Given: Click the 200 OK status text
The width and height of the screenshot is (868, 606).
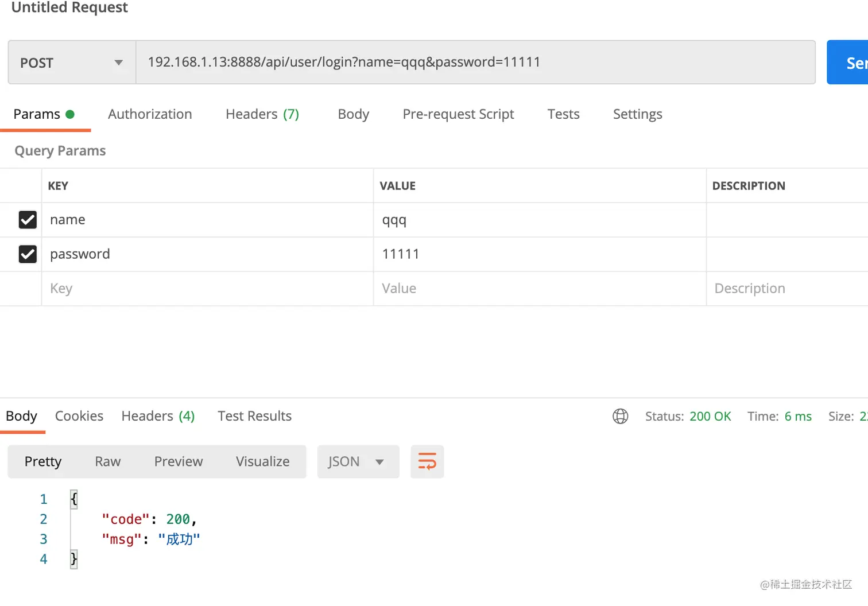Looking at the screenshot, I should click(x=710, y=416).
